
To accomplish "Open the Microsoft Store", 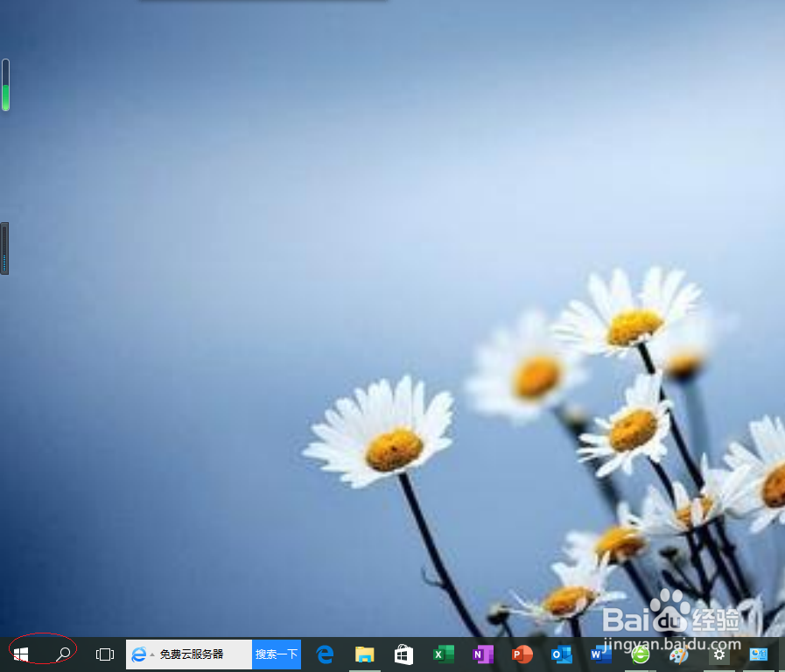I will tap(403, 654).
